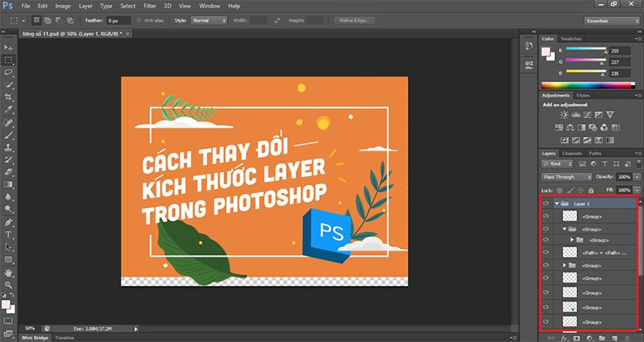Click the delete layer trash icon
The image size is (644, 342).
(x=626, y=338)
